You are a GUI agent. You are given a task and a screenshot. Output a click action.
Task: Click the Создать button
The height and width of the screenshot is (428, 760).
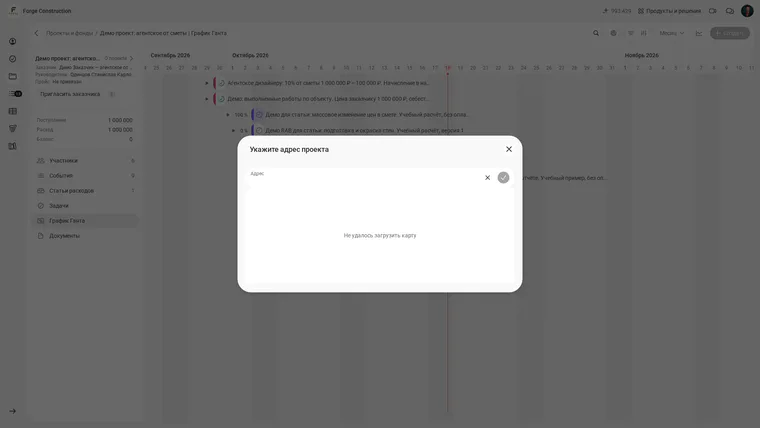(x=729, y=33)
